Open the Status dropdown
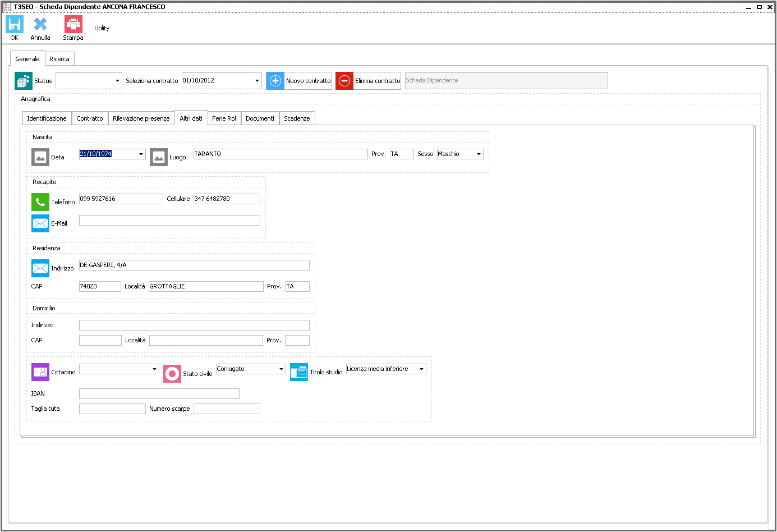 click(x=117, y=81)
